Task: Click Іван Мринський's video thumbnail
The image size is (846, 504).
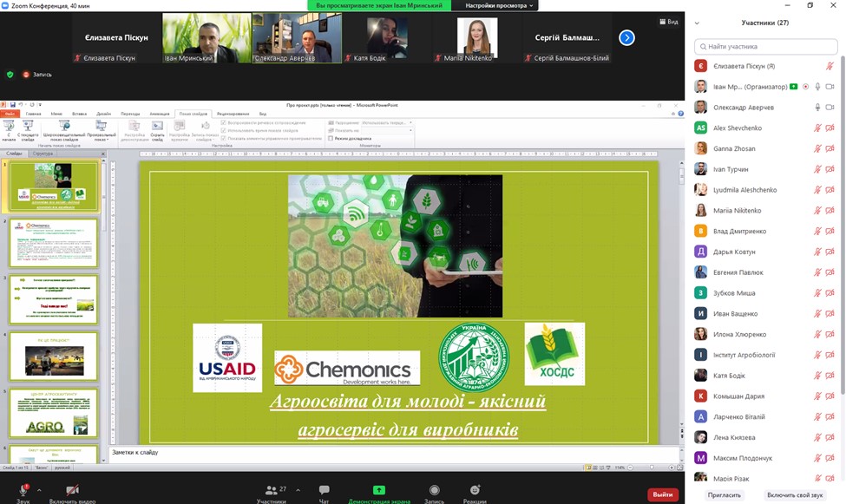Action: pyautogui.click(x=207, y=38)
